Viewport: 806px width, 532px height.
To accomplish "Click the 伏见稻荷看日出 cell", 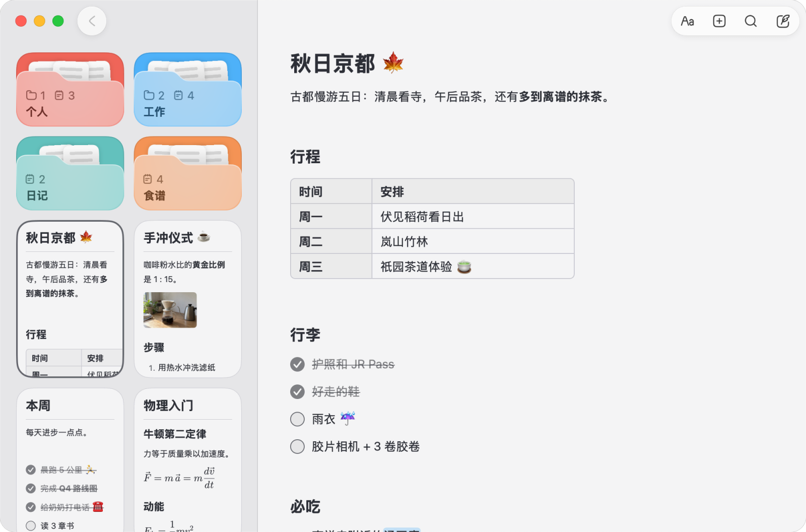I will coord(473,217).
